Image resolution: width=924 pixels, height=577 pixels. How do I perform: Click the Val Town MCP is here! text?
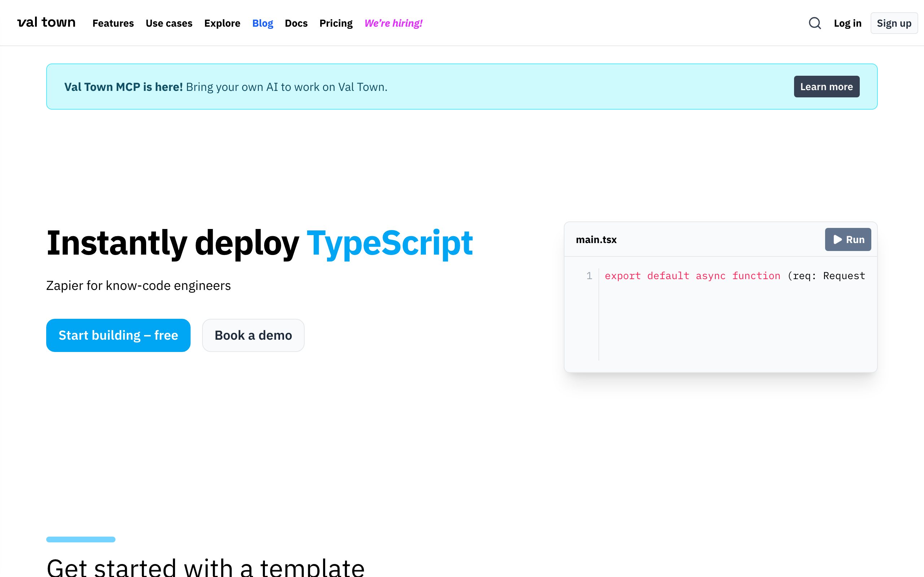[x=123, y=87]
